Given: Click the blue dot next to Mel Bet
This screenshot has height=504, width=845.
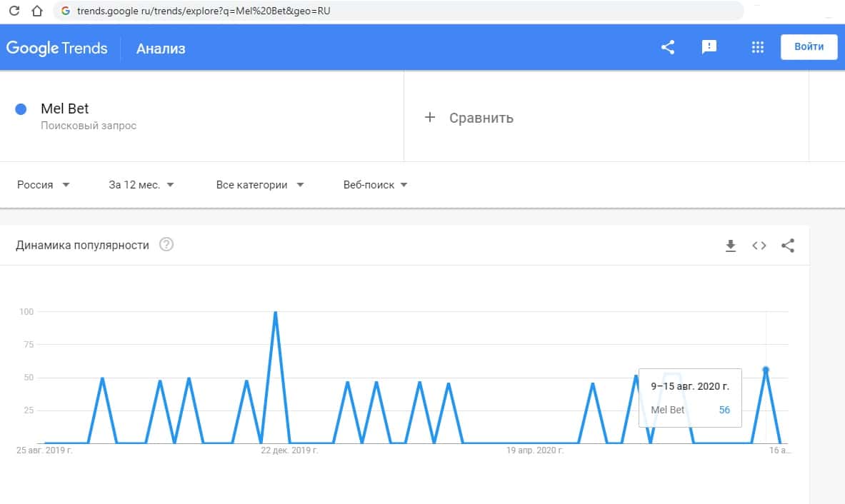Looking at the screenshot, I should 21,109.
